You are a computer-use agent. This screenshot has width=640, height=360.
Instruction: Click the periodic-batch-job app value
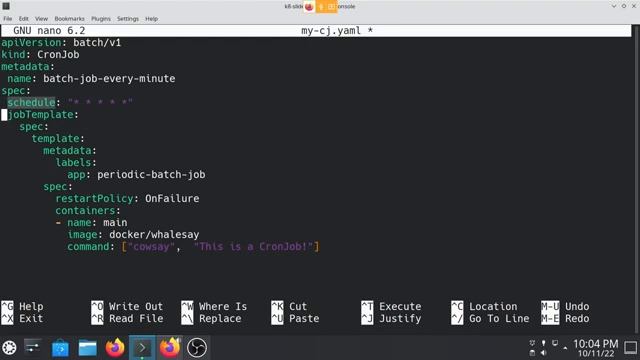tap(151, 175)
